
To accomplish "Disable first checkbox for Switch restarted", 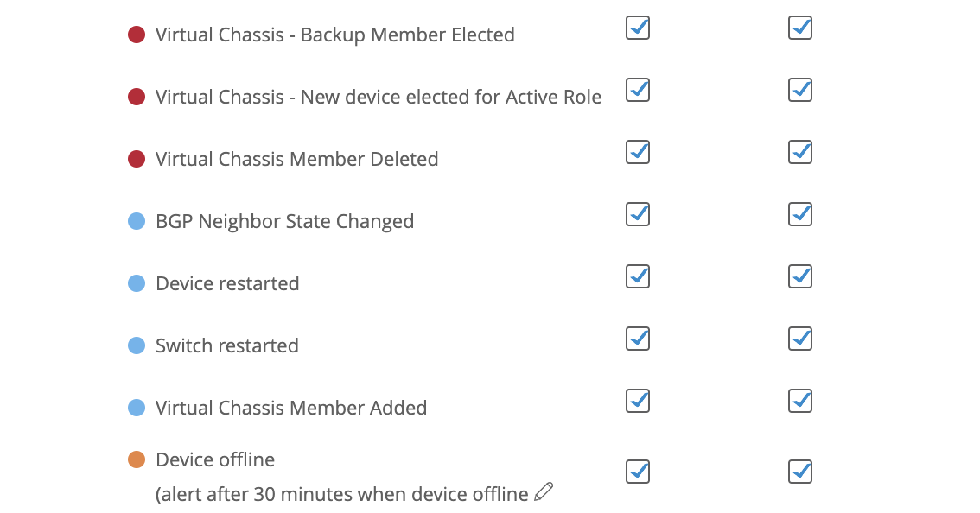I will pos(638,339).
